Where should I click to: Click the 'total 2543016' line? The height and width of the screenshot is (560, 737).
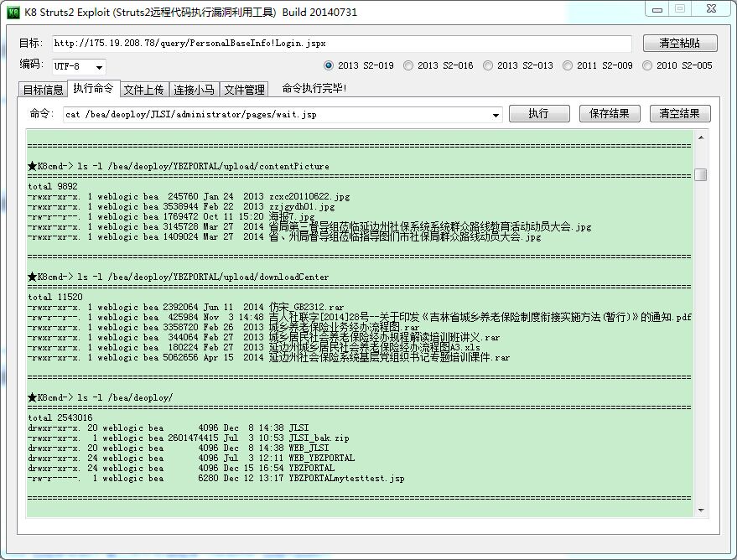tap(60, 417)
